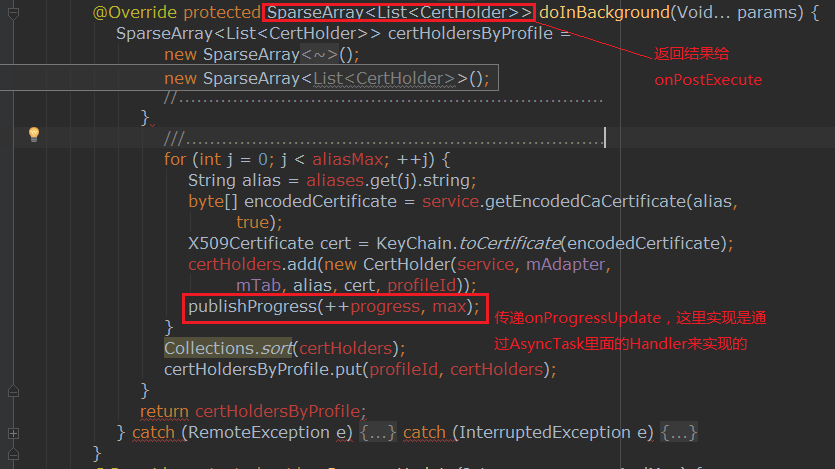Collapse the doInBackground method using its gutter fold marker
This screenshot has width=835, height=469.
click(13, 13)
